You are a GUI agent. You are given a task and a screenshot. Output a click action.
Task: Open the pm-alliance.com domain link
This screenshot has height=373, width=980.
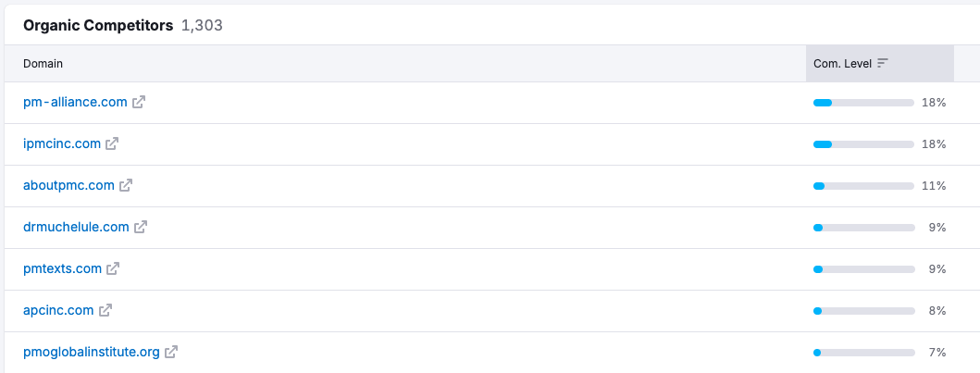(75, 102)
